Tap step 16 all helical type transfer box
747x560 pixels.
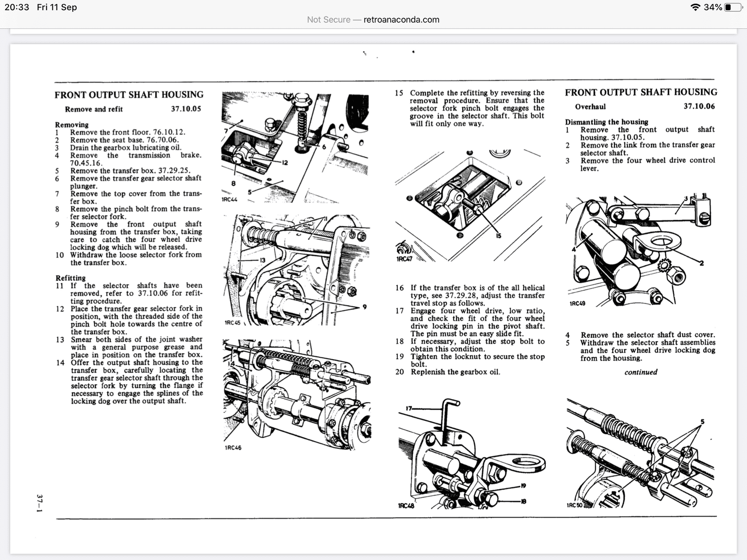(x=470, y=295)
